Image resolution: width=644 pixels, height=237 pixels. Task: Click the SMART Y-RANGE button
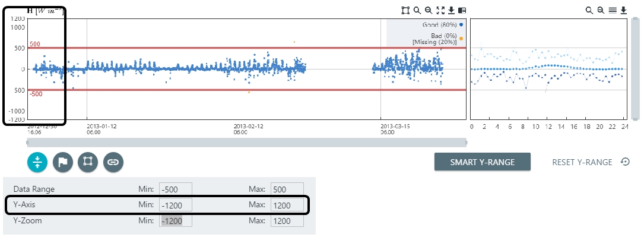pos(482,162)
